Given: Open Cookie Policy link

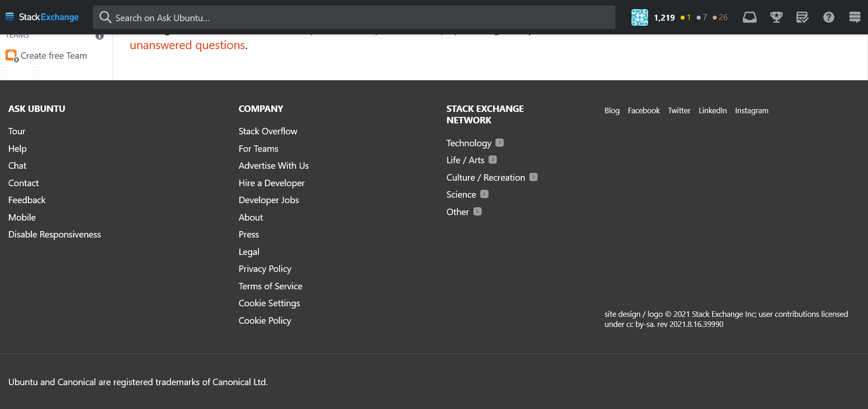Looking at the screenshot, I should tap(265, 321).
